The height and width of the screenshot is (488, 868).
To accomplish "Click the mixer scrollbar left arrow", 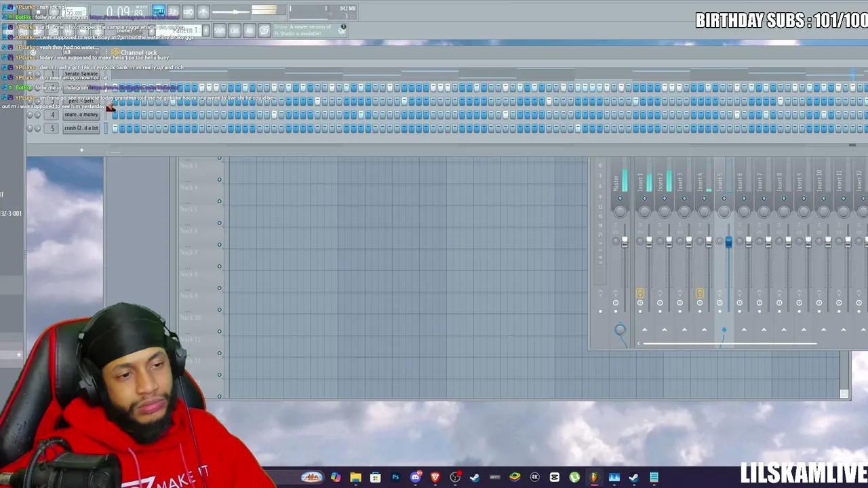I will tap(638, 344).
